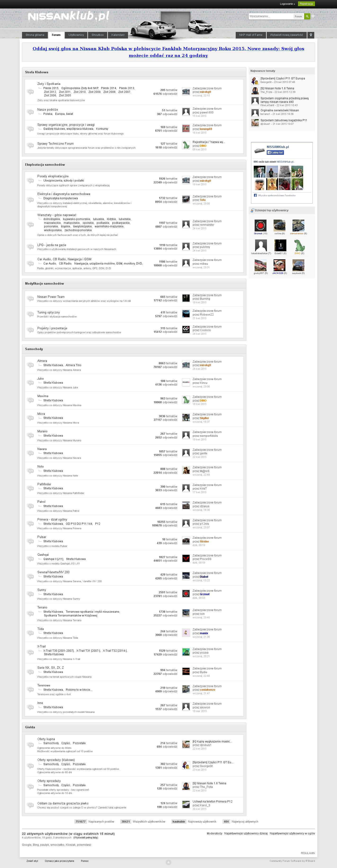Viewport: 337px width, 868px height.
Task: Click the scroll-to-top arrow in footer
Action: click(x=169, y=862)
